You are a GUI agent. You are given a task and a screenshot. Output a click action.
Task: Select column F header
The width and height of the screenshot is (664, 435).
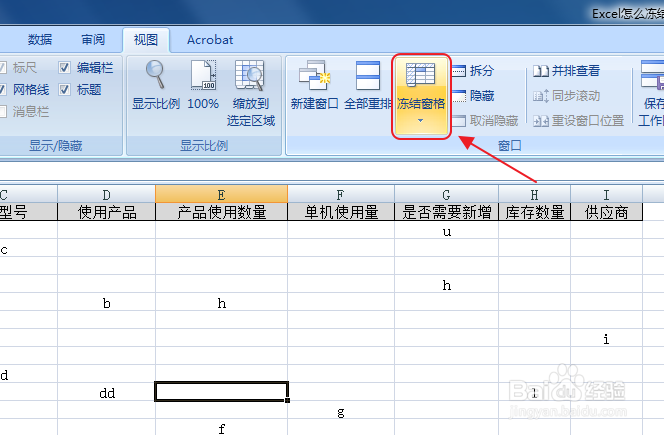(x=341, y=194)
